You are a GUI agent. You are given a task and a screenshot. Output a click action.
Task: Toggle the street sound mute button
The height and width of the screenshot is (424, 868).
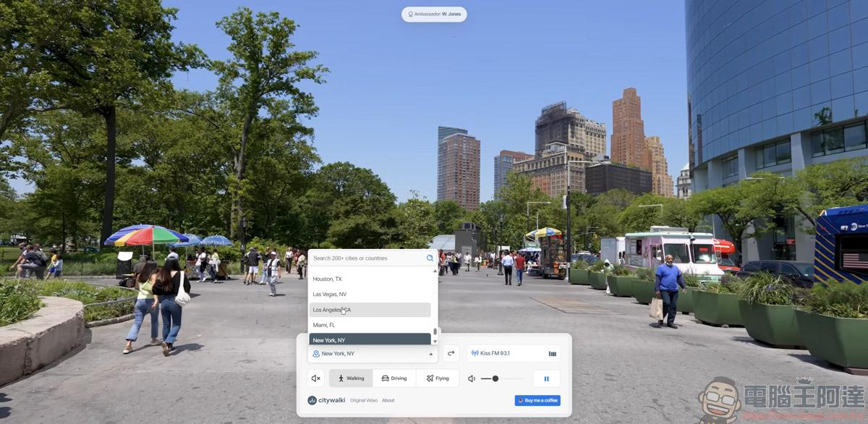pyautogui.click(x=315, y=378)
